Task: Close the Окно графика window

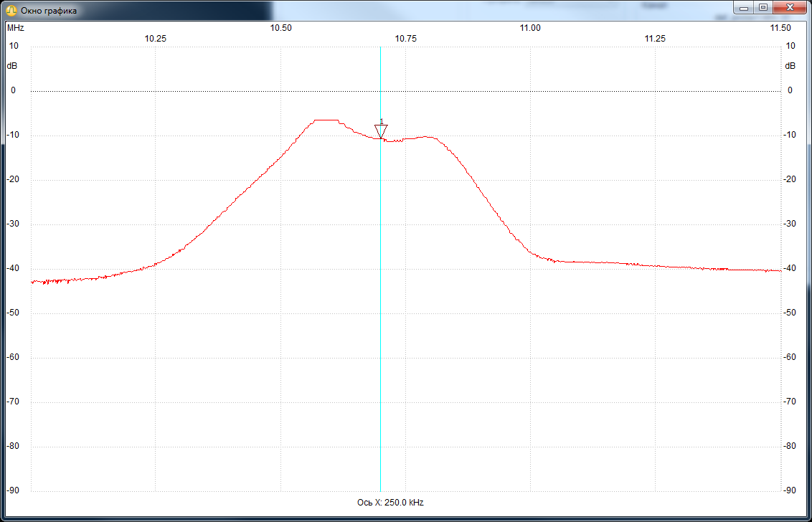Action: click(790, 8)
